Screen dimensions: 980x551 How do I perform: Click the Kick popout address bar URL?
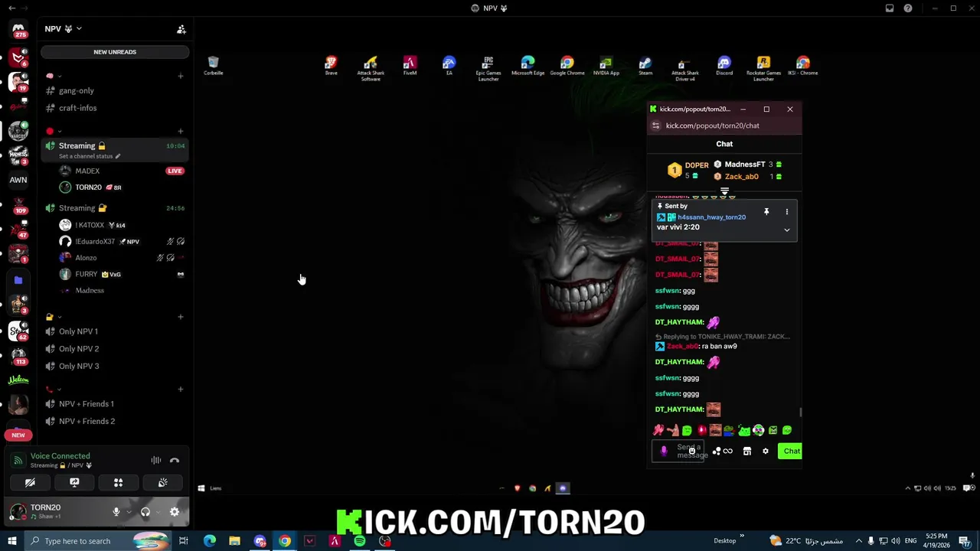tap(713, 126)
